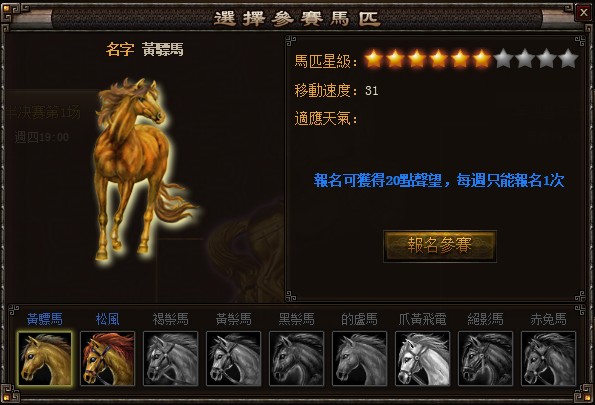Image resolution: width=595 pixels, height=405 pixels.
Task: Select the dark 絕影馬 horse icon
Action: point(485,358)
